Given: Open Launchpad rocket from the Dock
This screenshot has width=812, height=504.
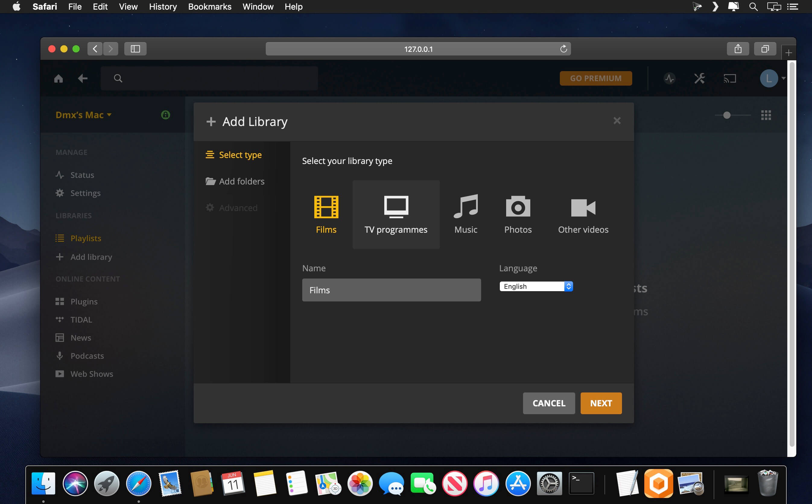Looking at the screenshot, I should pyautogui.click(x=107, y=483).
